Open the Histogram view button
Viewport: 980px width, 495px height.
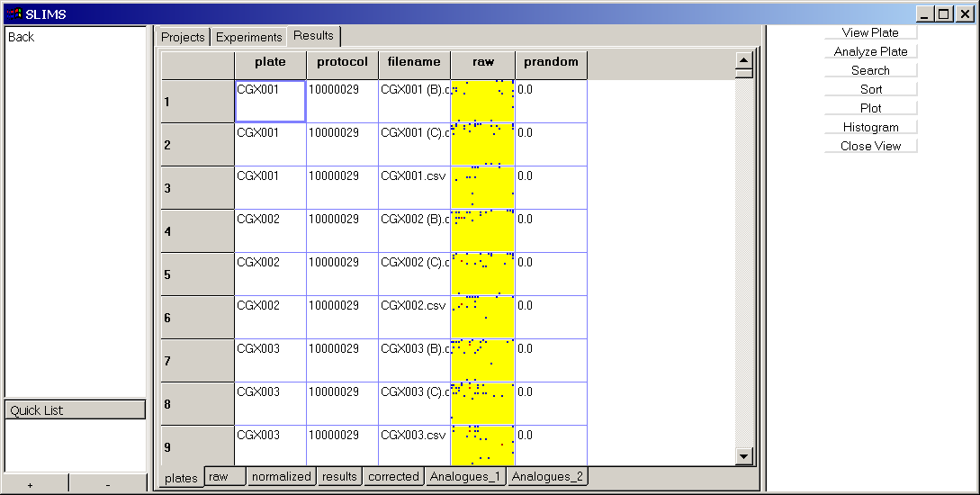pos(870,127)
